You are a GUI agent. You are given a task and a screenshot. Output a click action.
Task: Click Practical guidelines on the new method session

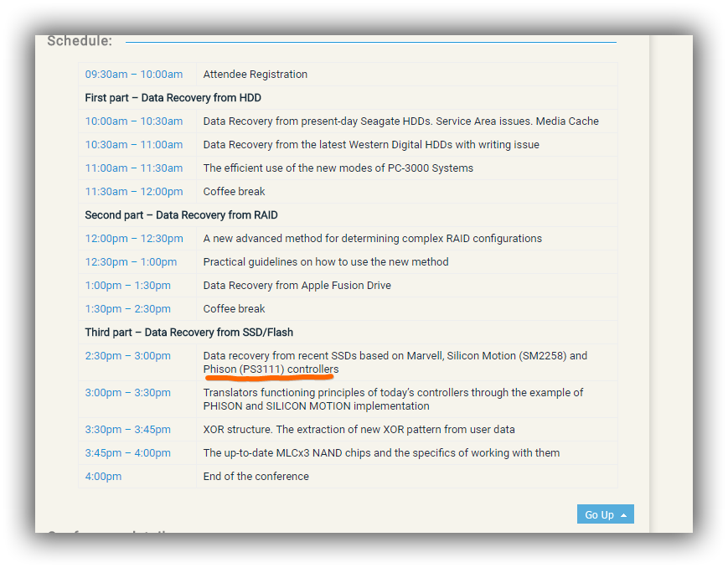click(x=326, y=262)
